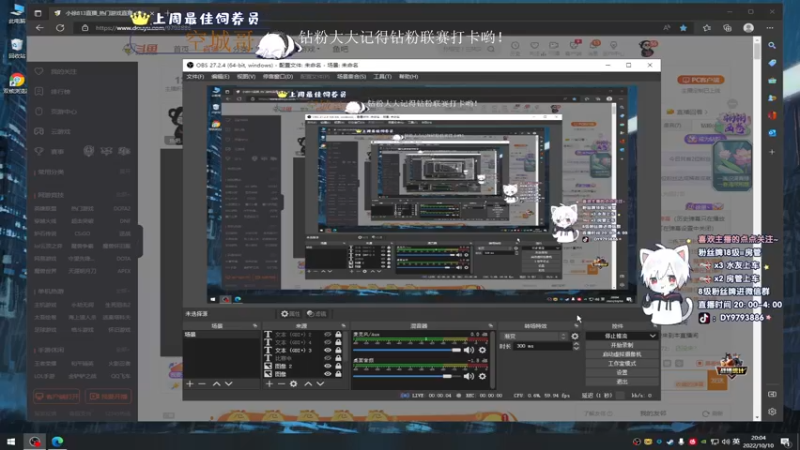
Task: Remove selected source with the minus icon
Action: pos(281,384)
